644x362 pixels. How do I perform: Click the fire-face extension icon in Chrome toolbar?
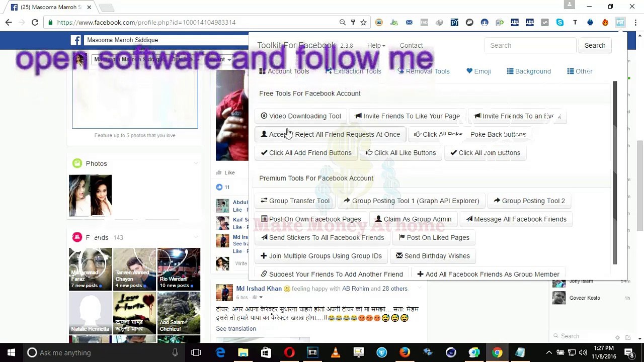tap(605, 22)
